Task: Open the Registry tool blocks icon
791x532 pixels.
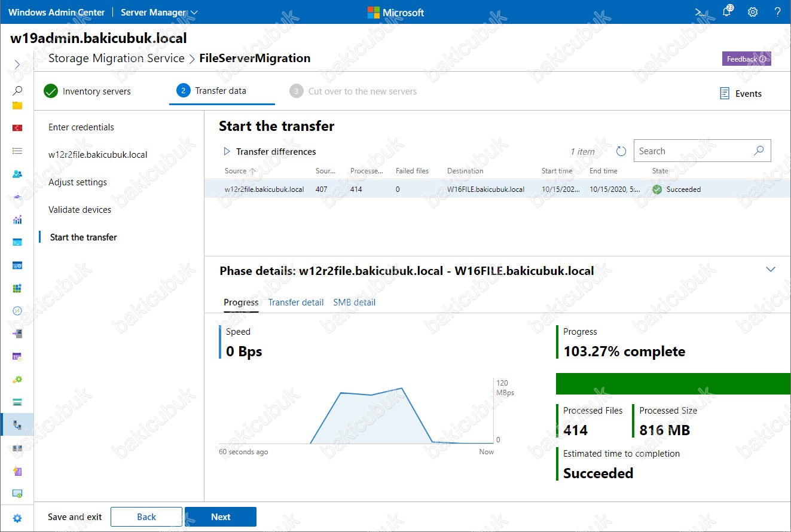Action: coord(17,288)
